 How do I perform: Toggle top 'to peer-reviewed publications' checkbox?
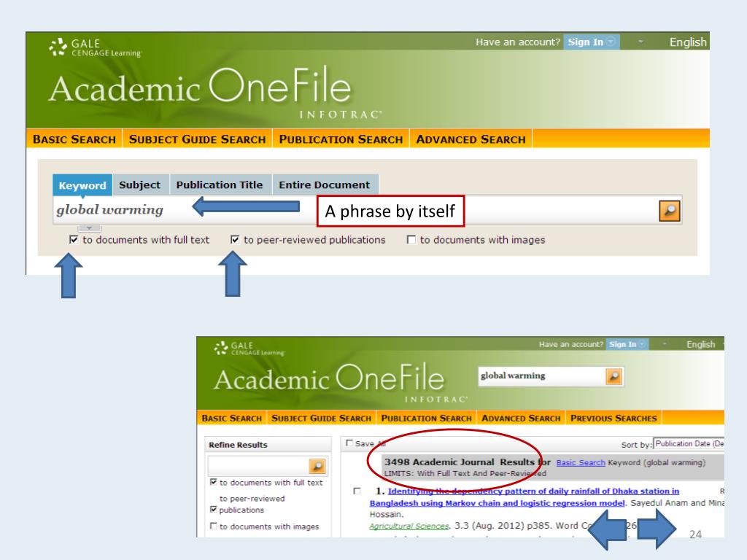click(x=234, y=239)
